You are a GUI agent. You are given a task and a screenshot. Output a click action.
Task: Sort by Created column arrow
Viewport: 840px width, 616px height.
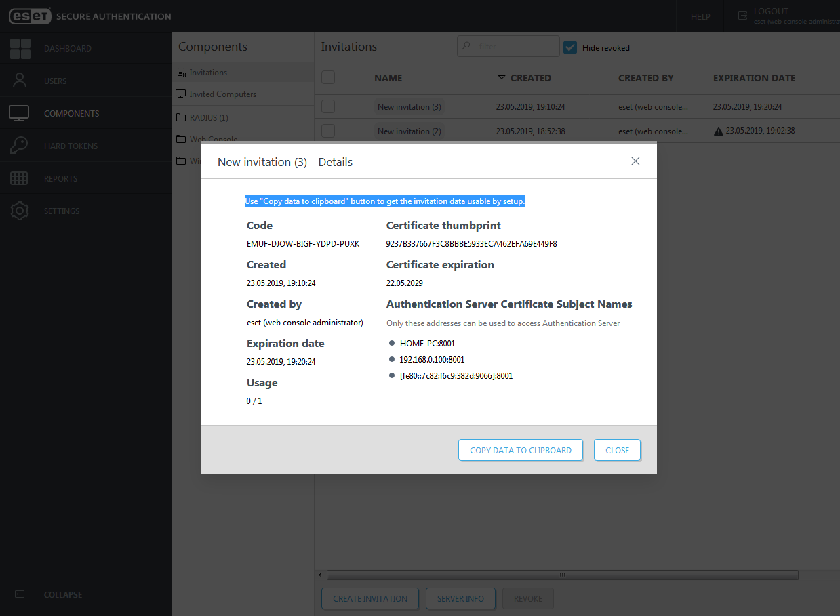(502, 78)
